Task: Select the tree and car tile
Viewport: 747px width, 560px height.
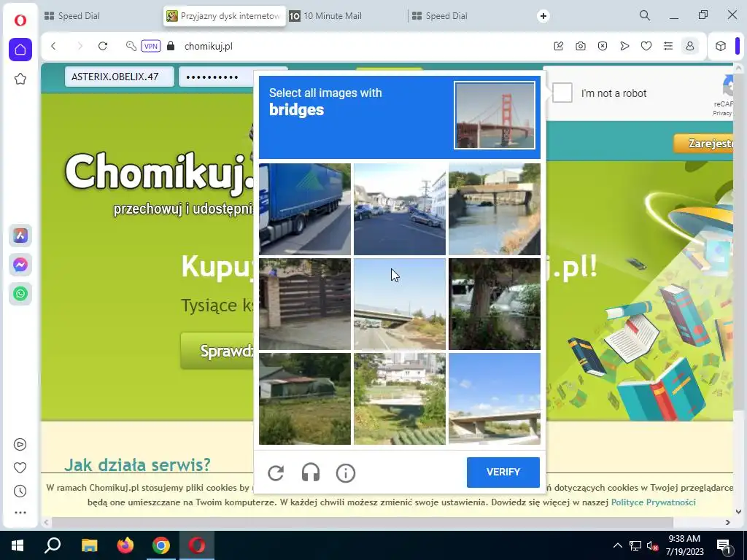Action: tap(495, 304)
